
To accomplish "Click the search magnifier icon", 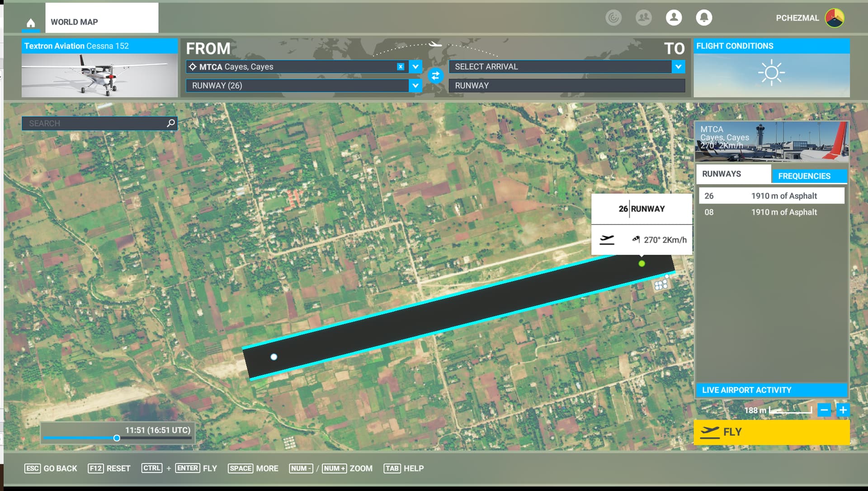I will [171, 123].
